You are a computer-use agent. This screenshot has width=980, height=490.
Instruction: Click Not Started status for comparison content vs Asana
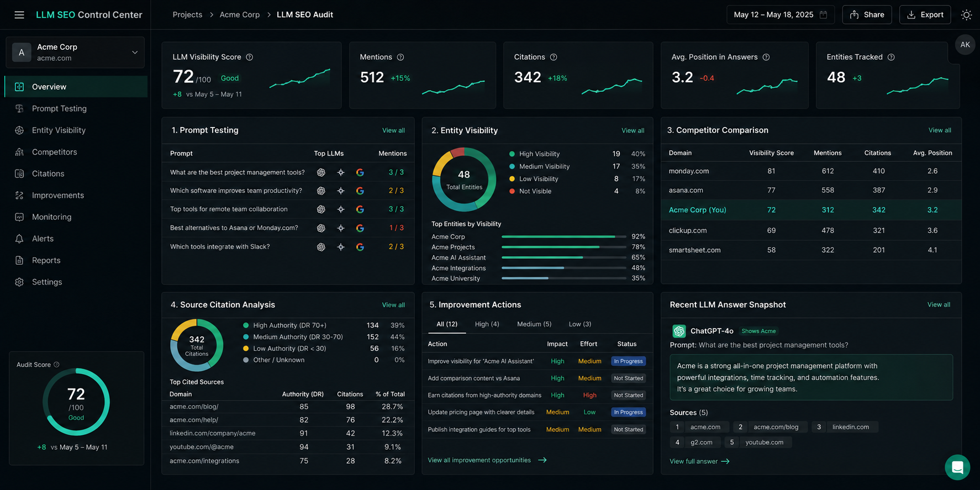click(628, 378)
